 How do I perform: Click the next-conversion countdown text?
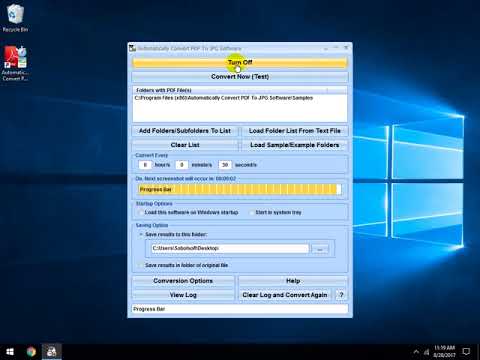[186, 179]
